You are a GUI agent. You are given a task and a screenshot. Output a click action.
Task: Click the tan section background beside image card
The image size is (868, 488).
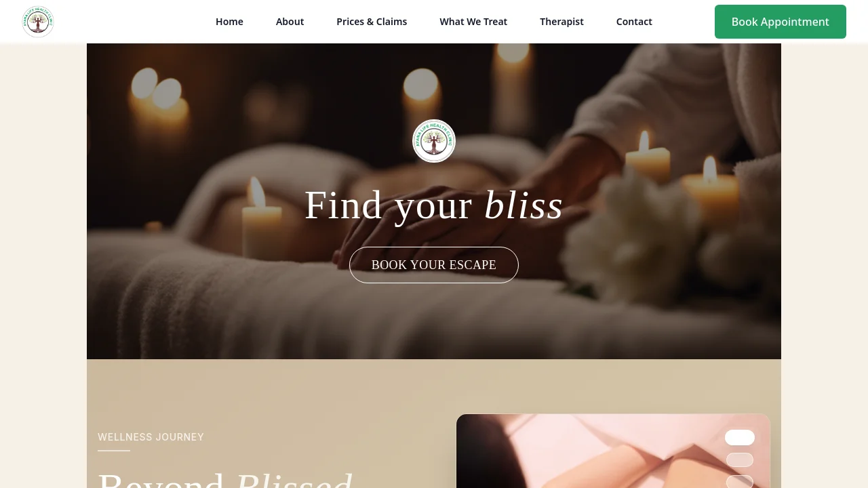pyautogui.click(x=271, y=393)
